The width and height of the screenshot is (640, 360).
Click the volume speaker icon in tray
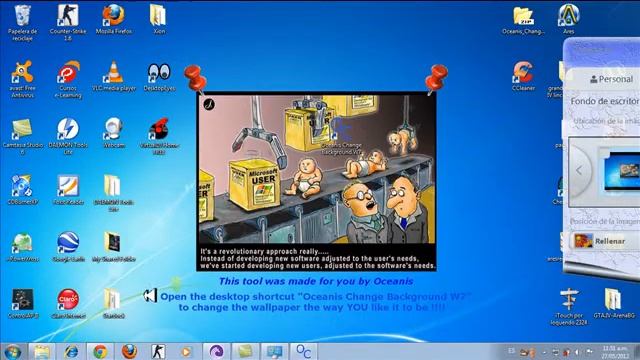[577, 351]
